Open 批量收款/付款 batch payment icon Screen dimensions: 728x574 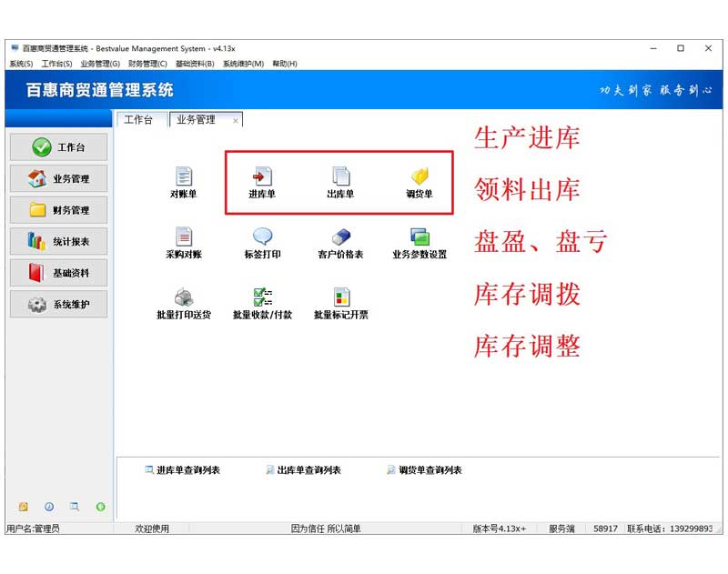[262, 304]
